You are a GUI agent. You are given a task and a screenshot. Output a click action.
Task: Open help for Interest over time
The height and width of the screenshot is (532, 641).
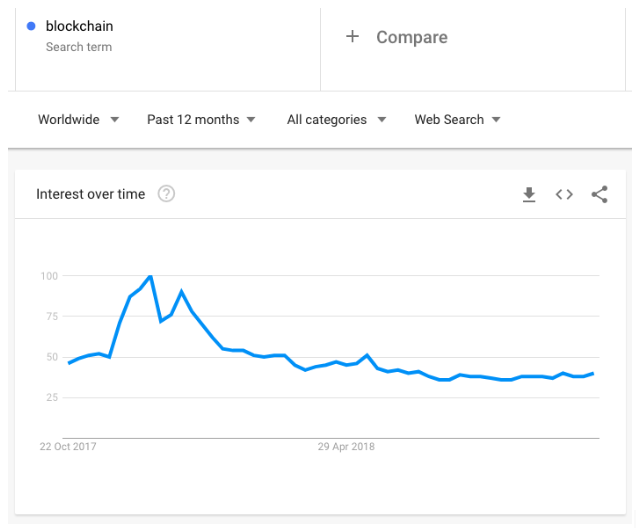click(166, 194)
